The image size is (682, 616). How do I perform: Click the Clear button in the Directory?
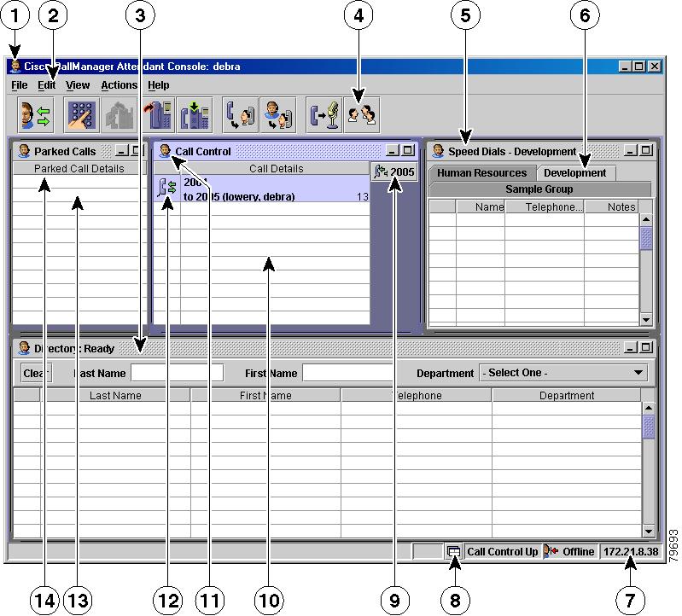tap(36, 373)
